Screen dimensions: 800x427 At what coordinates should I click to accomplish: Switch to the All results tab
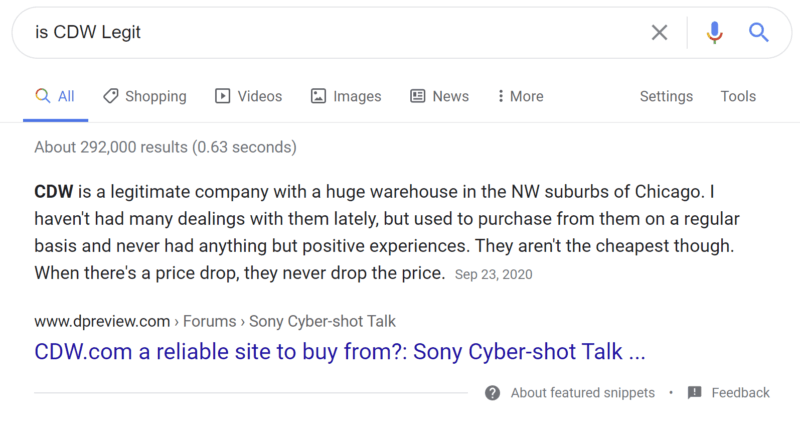pyautogui.click(x=56, y=96)
